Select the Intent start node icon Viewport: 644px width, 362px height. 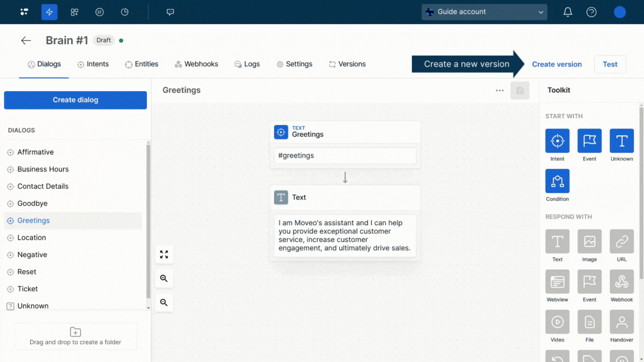coord(557,141)
